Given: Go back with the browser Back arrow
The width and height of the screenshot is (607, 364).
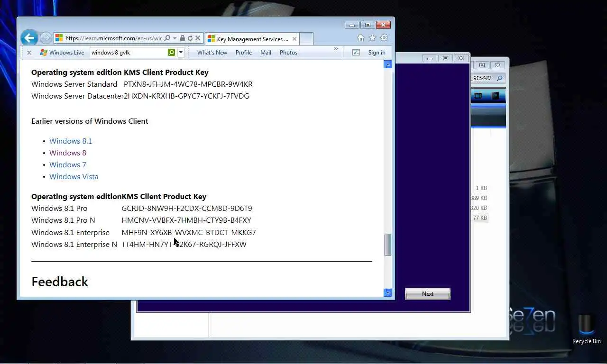Looking at the screenshot, I should point(29,38).
